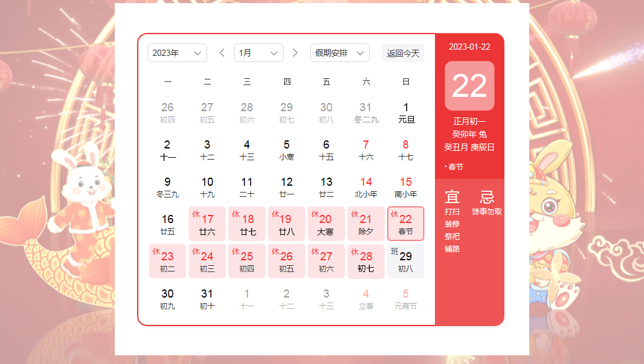Select January 29 workday 班 cell

[406, 262]
